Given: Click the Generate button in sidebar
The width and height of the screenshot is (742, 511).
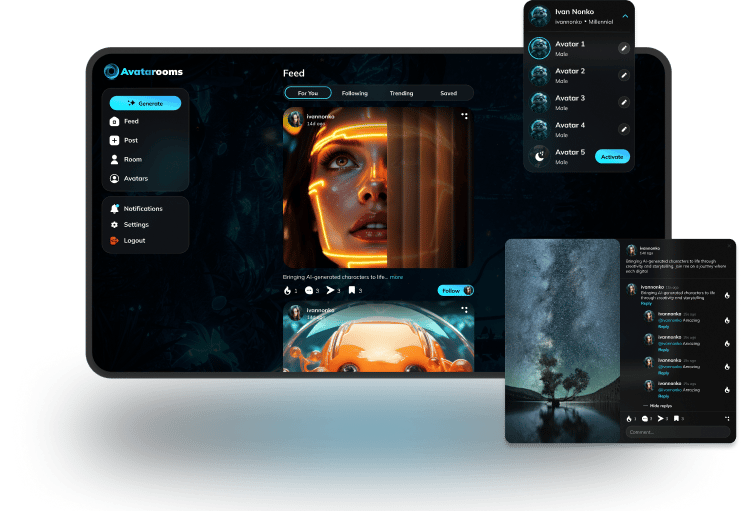Looking at the screenshot, I should tap(145, 103).
